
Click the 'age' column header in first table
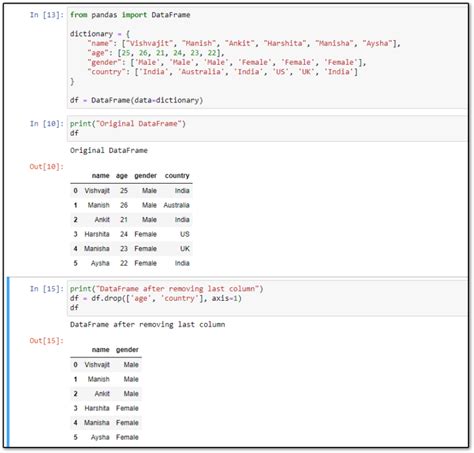122,176
